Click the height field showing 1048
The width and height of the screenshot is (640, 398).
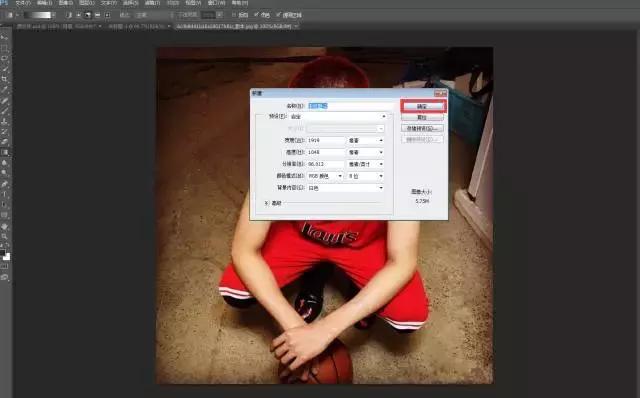click(x=326, y=152)
